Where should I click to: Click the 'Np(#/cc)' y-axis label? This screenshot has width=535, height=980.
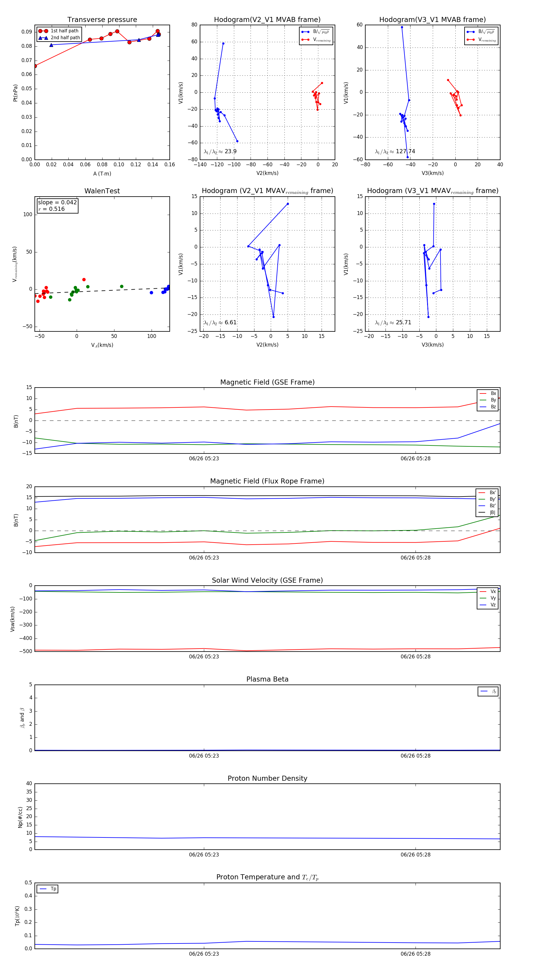pos(21,817)
